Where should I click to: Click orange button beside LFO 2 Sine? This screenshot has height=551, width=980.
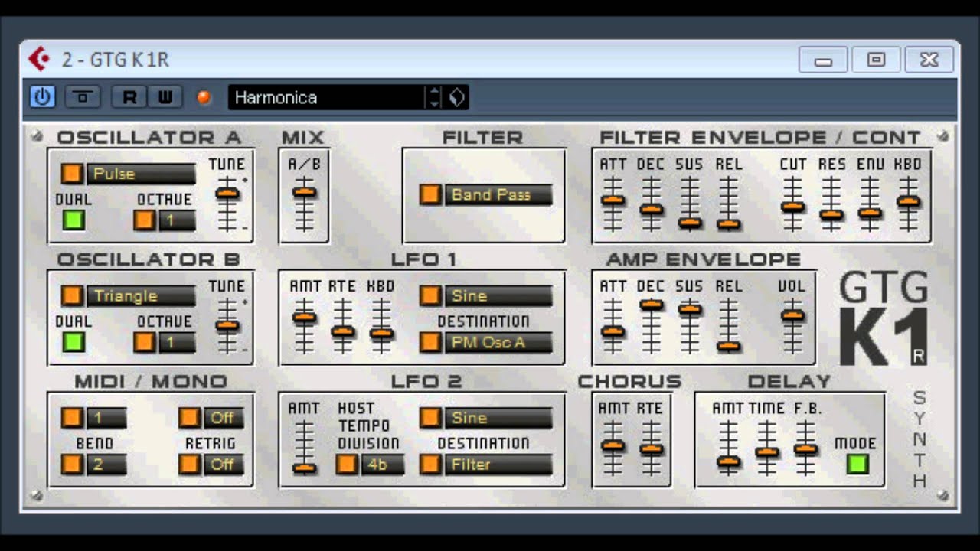(430, 418)
